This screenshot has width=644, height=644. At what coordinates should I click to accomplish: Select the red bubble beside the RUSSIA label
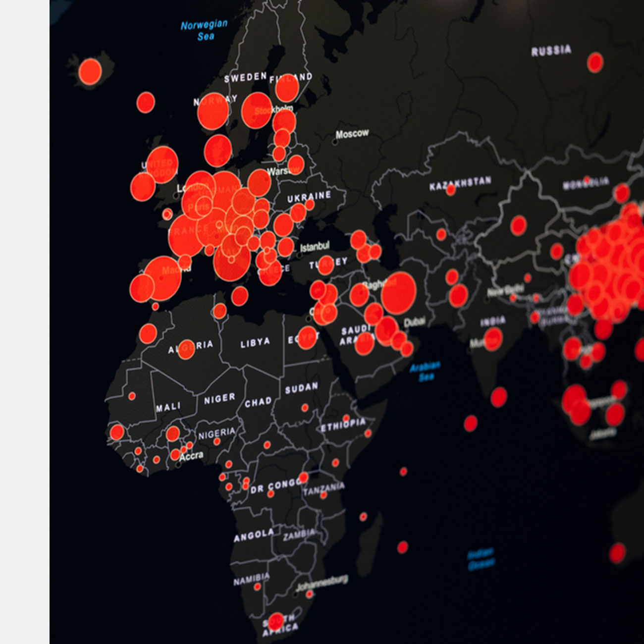[595, 62]
